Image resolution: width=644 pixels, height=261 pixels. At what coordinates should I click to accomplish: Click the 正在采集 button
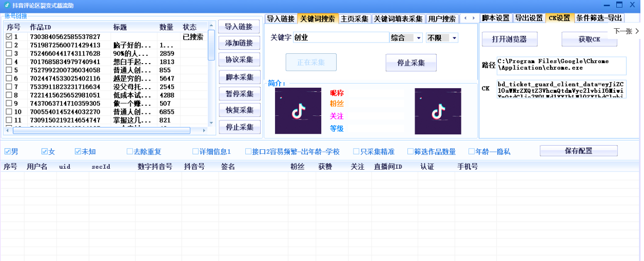[x=311, y=63]
